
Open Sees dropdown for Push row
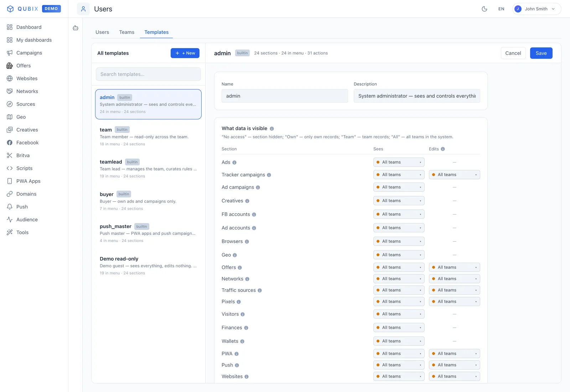[x=399, y=365]
